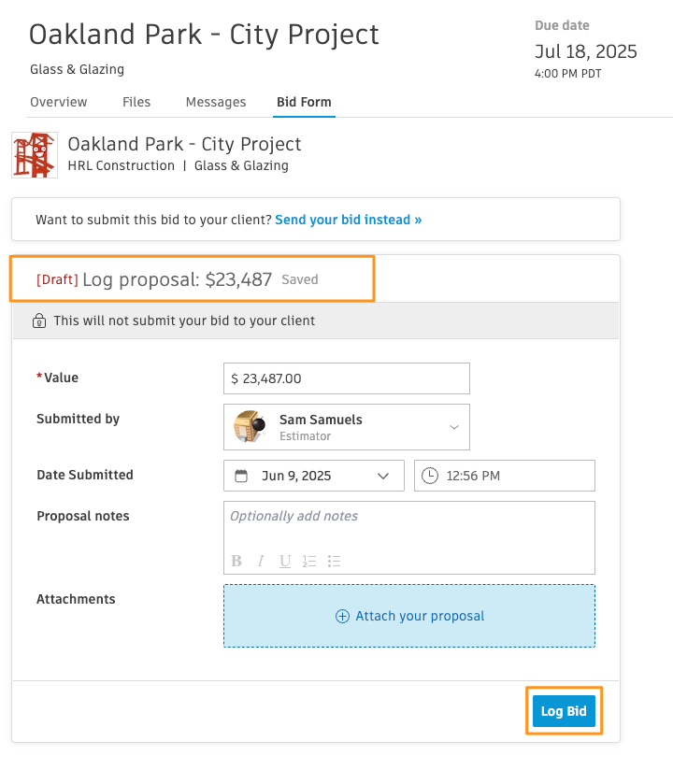
Task: Toggle underline formatting in proposal notes
Action: tap(285, 561)
